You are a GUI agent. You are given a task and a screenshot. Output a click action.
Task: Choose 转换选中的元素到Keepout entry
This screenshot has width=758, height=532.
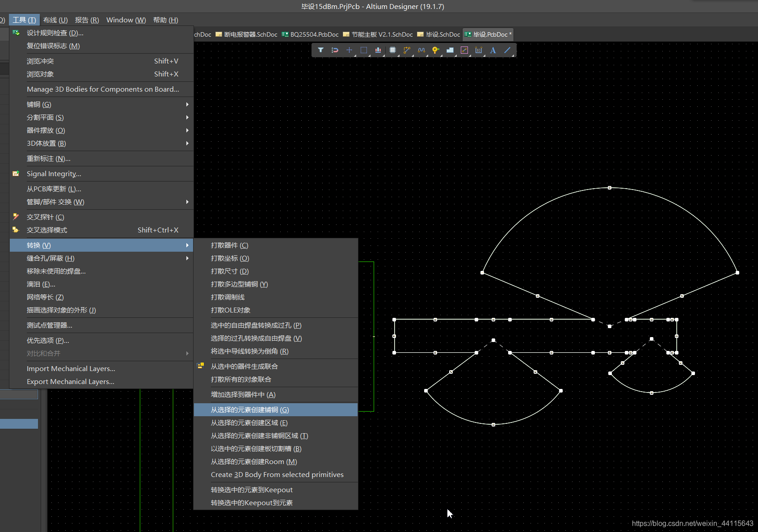276,490
